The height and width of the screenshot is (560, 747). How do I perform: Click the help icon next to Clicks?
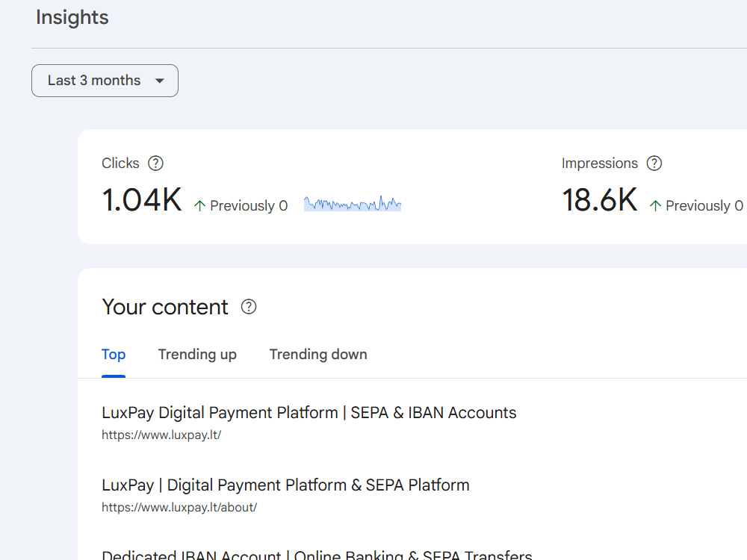pyautogui.click(x=156, y=164)
